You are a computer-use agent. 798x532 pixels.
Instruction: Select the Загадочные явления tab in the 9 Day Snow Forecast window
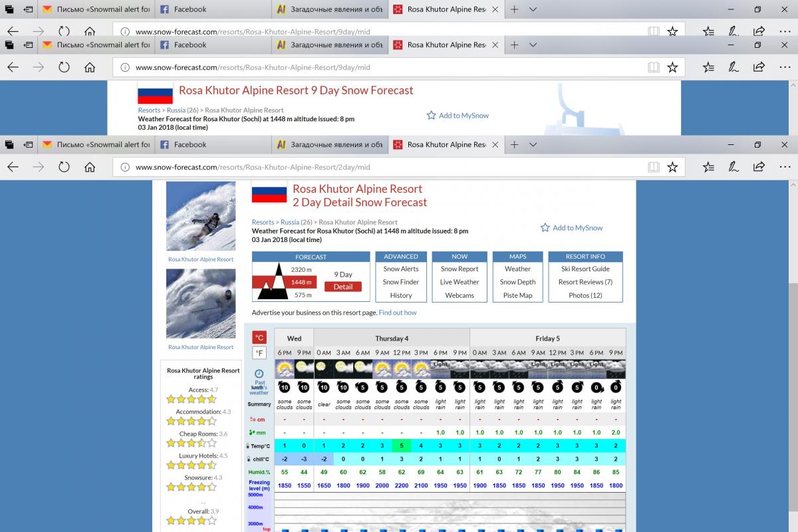pyautogui.click(x=331, y=45)
